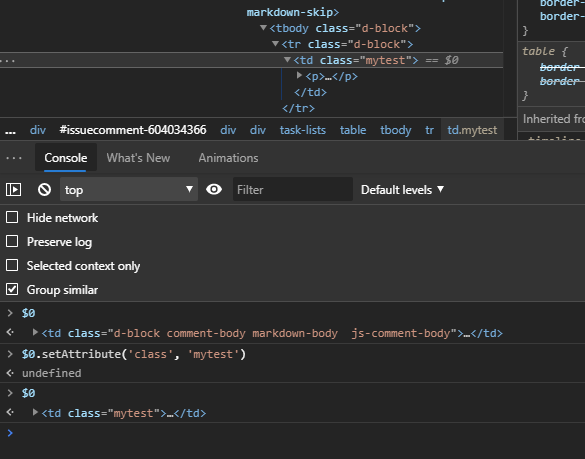Open drawer more-tabs three dots menu
The height and width of the screenshot is (459, 585).
pyautogui.click(x=14, y=158)
